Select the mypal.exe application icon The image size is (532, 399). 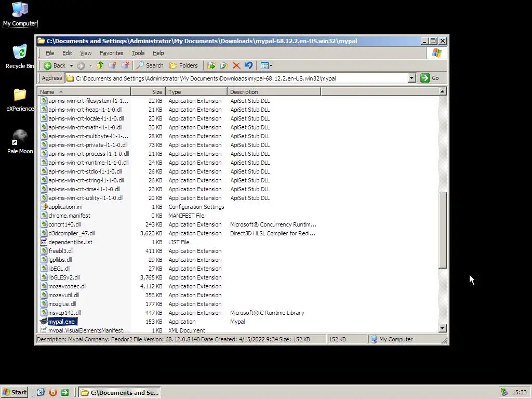tap(44, 321)
